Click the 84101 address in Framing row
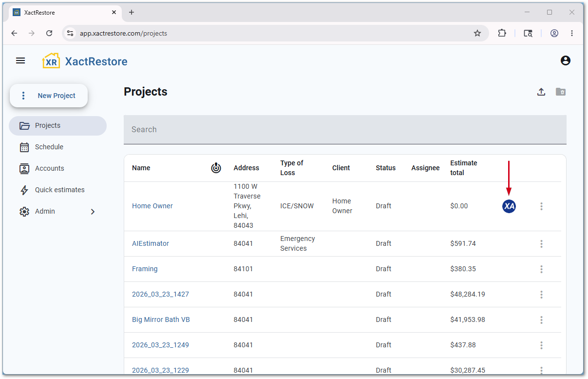Screen dimensions: 588x379 [244, 269]
